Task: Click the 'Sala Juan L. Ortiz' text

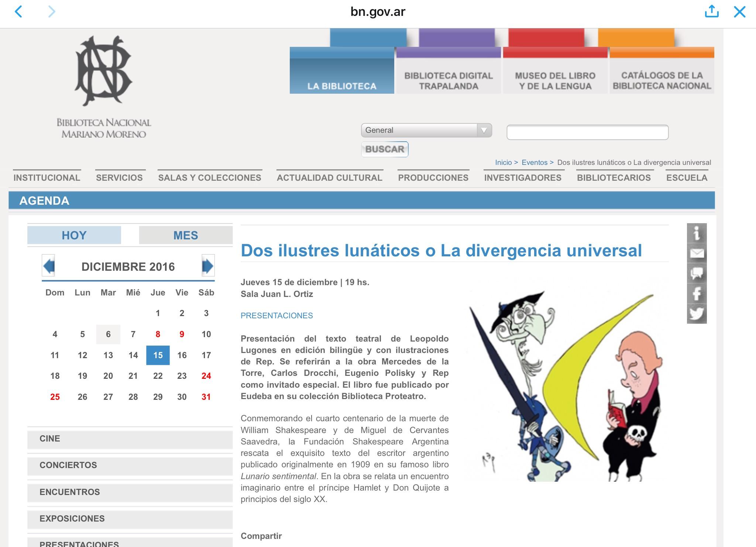Action: click(x=277, y=294)
